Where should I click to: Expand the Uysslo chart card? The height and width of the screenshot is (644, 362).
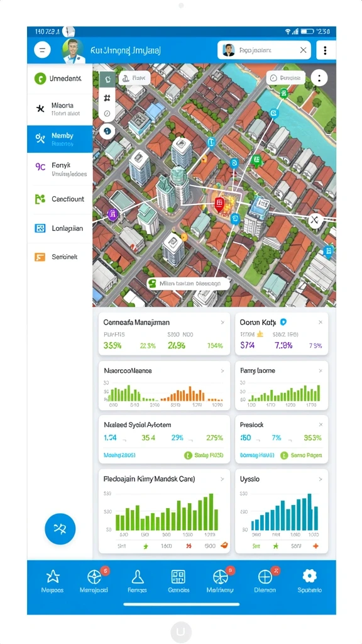321,479
